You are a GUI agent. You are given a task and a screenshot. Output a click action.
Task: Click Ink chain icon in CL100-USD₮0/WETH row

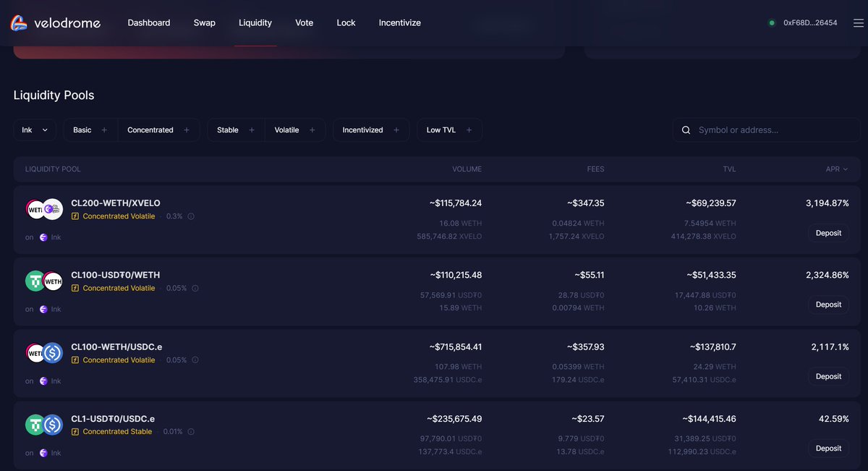point(43,309)
